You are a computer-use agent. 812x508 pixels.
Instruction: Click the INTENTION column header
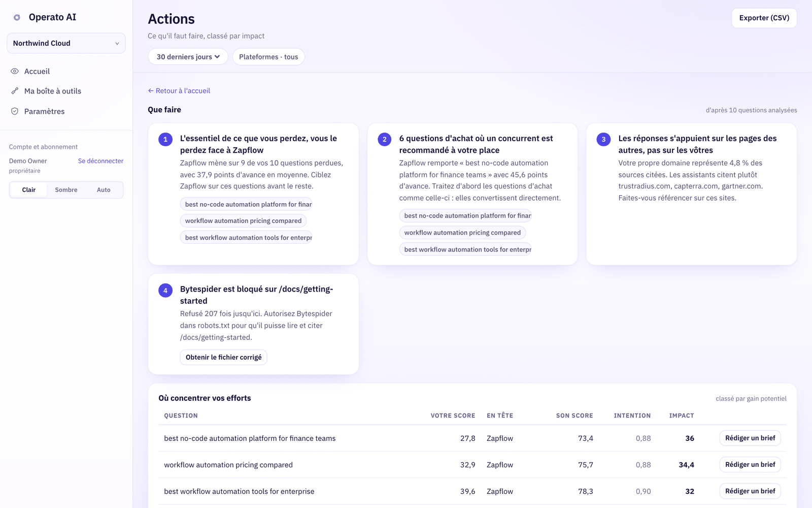tap(632, 416)
